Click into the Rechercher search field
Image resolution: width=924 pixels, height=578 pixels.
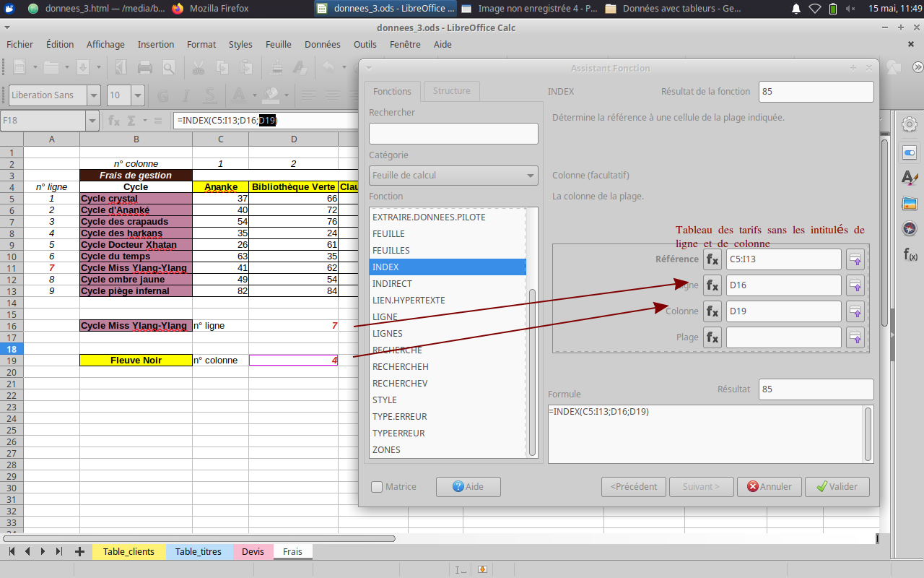[x=453, y=134]
